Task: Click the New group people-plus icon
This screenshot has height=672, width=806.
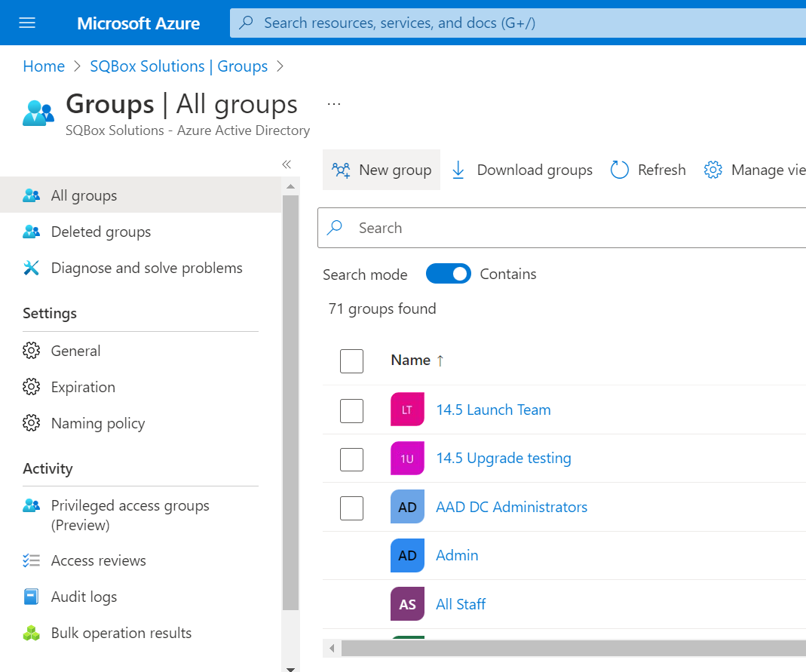Action: click(x=341, y=170)
